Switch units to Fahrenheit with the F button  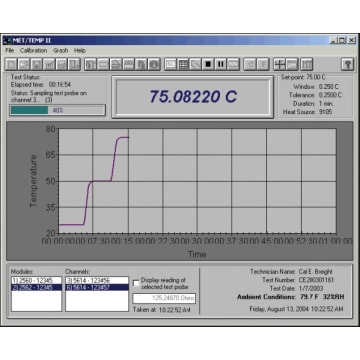(x=263, y=64)
